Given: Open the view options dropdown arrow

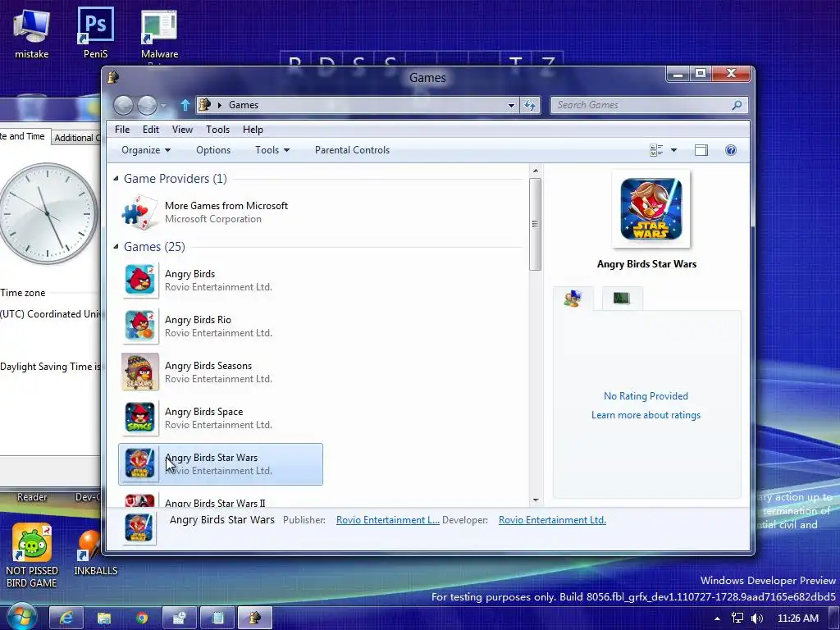Looking at the screenshot, I should [674, 151].
